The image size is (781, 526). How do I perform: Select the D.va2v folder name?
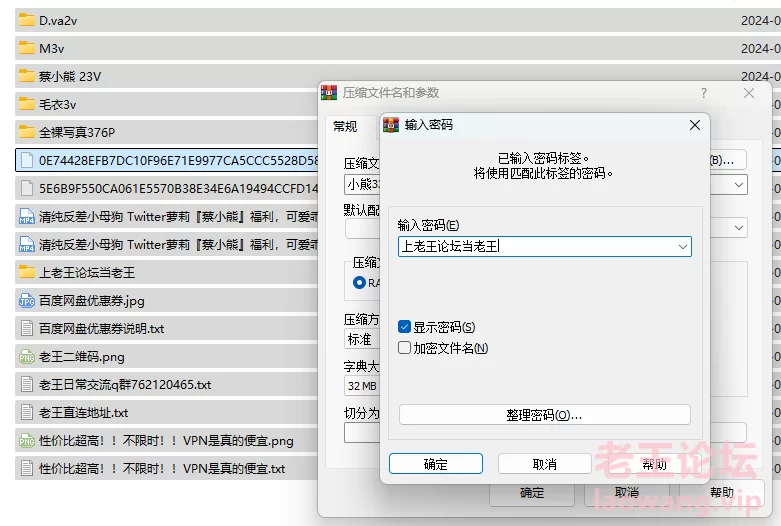58,20
